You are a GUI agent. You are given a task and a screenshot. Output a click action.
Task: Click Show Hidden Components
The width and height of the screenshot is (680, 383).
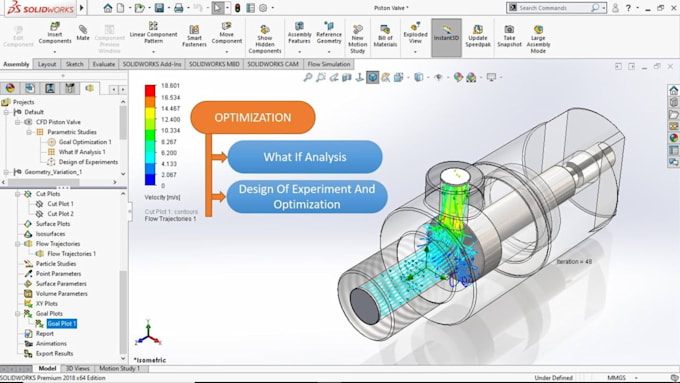pos(265,39)
